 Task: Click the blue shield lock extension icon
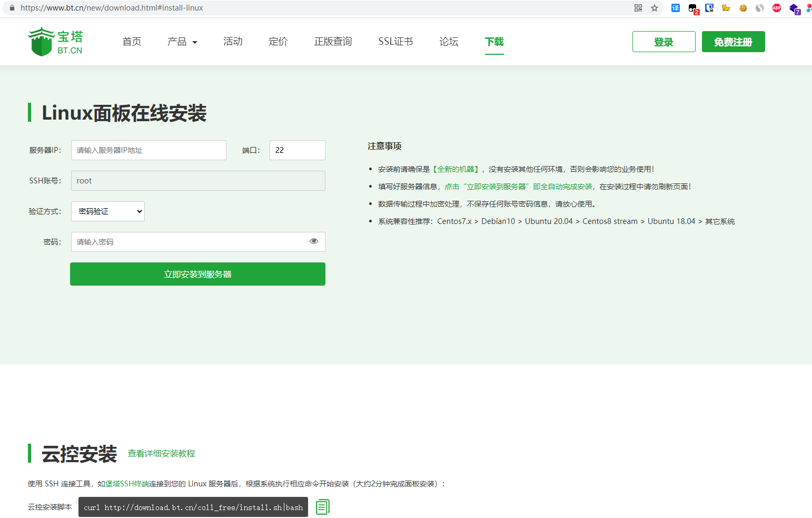click(709, 8)
